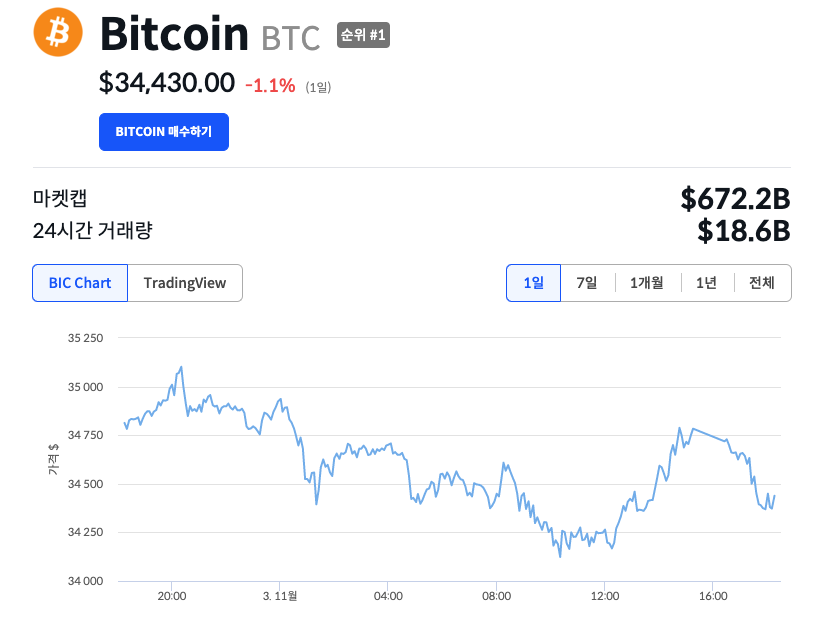813x623 pixels.
Task: Click the 마켓캡 label
Action: pyautogui.click(x=60, y=198)
